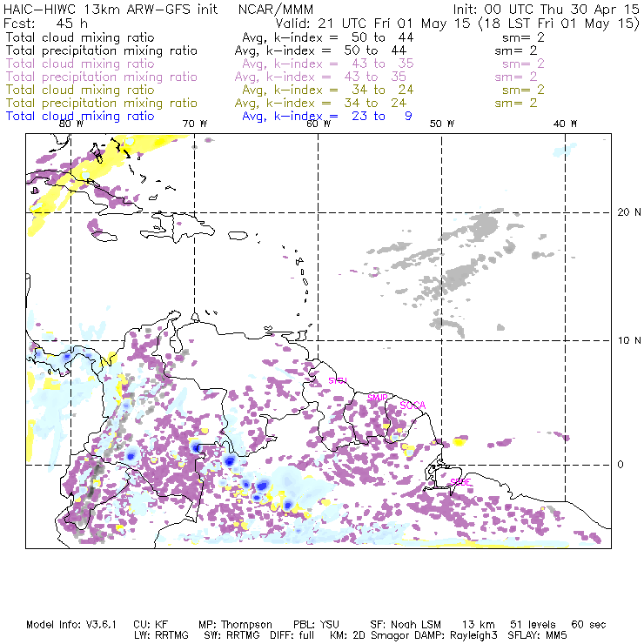Click the 'PBL: YSU' model setting
The image size is (644, 644).
click(x=316, y=625)
